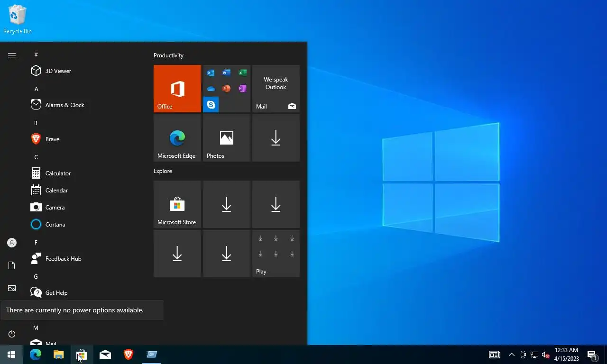Show hidden system tray icons
This screenshot has height=364, width=607.
[512, 355]
